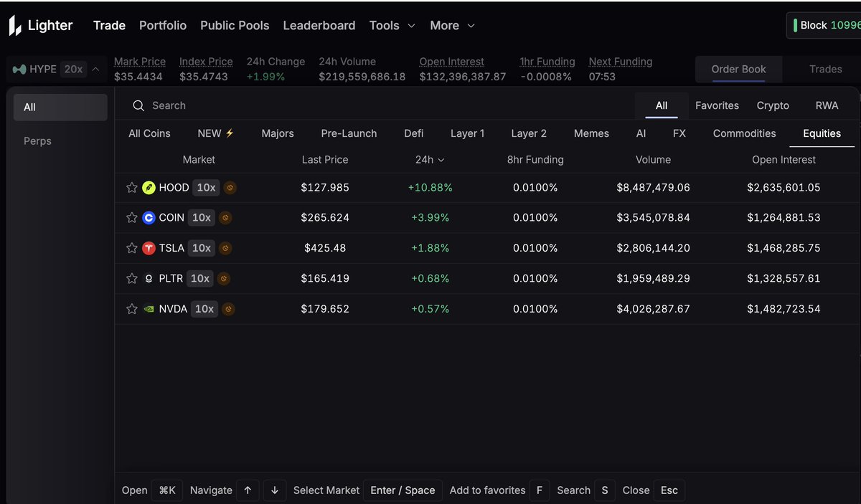The width and height of the screenshot is (861, 504).
Task: Click the orange clock icon beside PLTR
Action: (x=223, y=278)
